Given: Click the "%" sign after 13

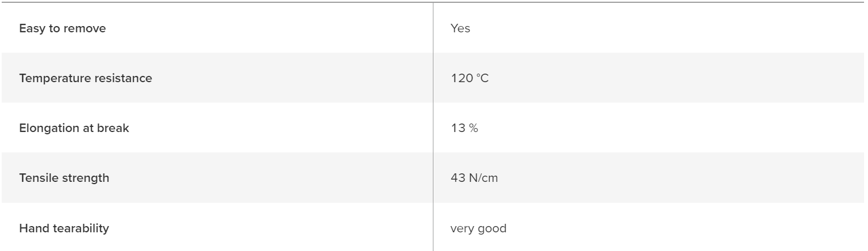Looking at the screenshot, I should point(473,128).
